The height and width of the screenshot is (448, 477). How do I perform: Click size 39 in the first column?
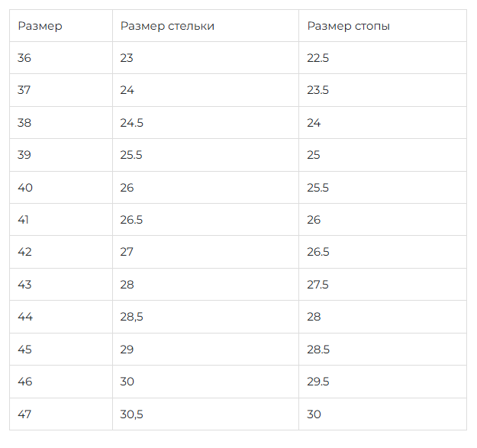click(24, 155)
